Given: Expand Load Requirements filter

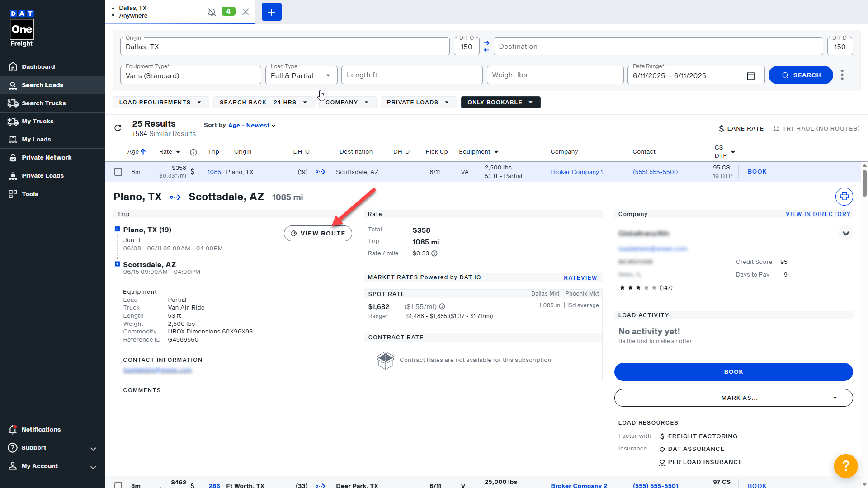Looking at the screenshot, I should point(160,103).
